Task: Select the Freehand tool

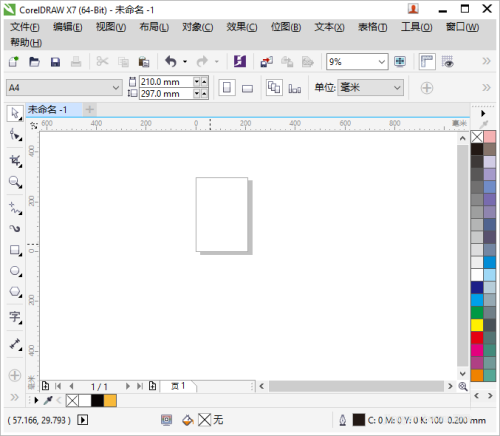Action: (x=15, y=208)
